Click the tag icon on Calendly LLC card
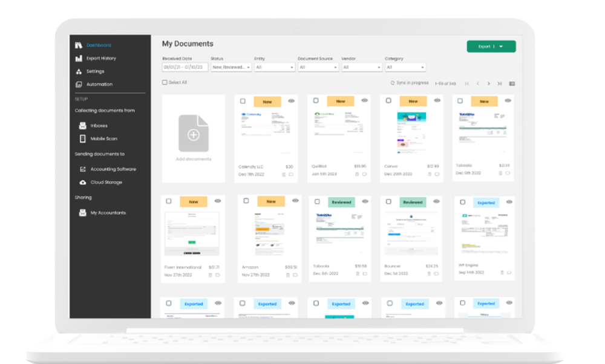The height and width of the screenshot is (364, 605). click(x=292, y=175)
